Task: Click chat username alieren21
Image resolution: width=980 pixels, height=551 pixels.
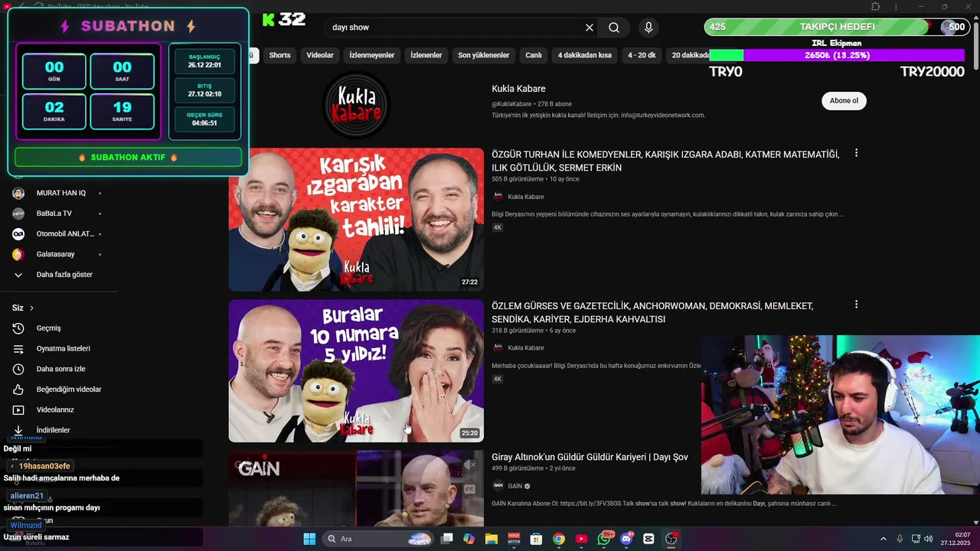Action: pyautogui.click(x=27, y=496)
